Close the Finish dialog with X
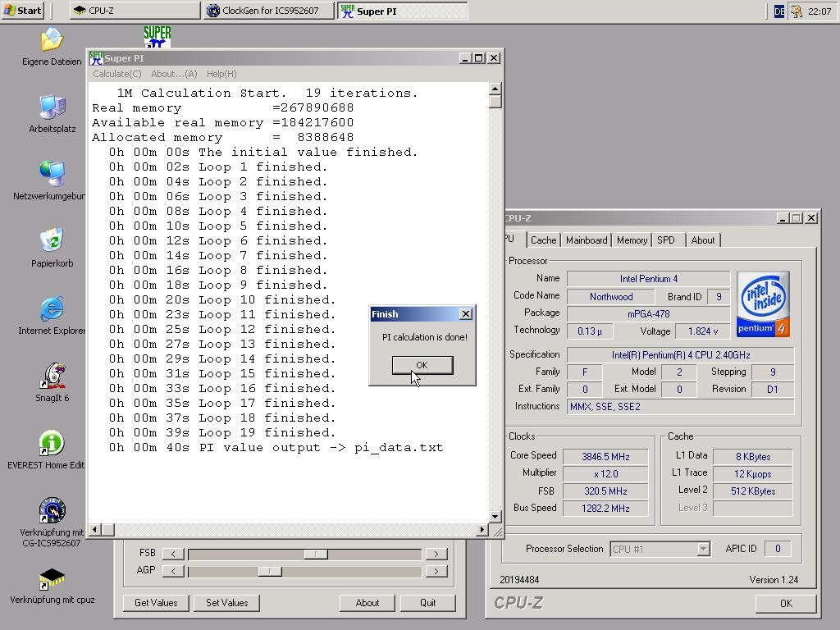 (x=466, y=314)
